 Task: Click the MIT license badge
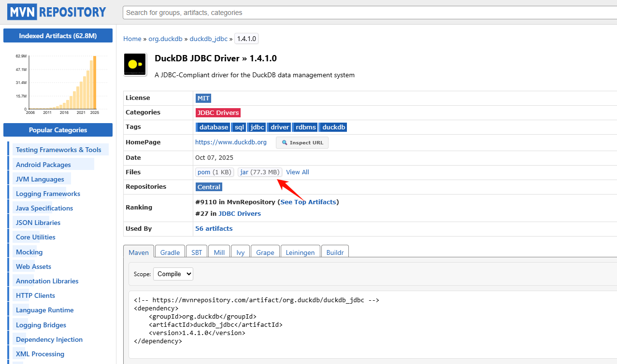(203, 98)
